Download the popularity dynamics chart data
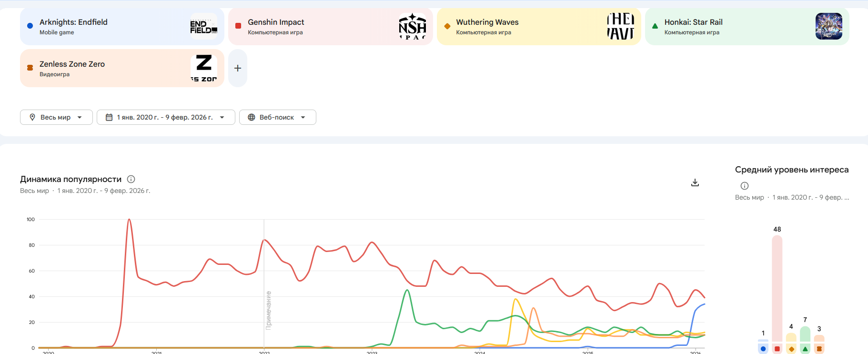The image size is (868, 354). (695, 182)
